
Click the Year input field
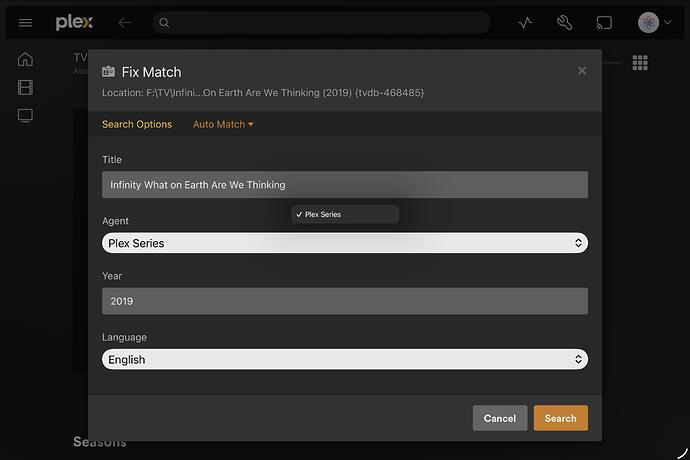coord(345,301)
